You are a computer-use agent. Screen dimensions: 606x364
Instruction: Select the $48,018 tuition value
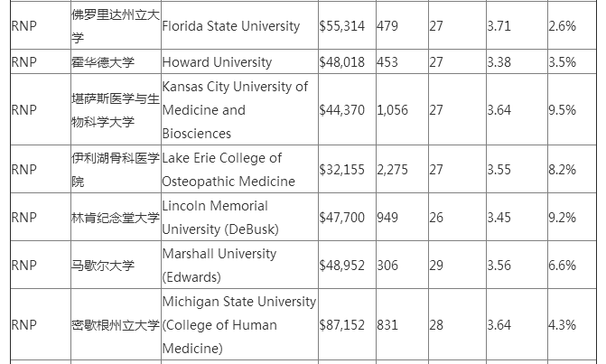tap(342, 62)
